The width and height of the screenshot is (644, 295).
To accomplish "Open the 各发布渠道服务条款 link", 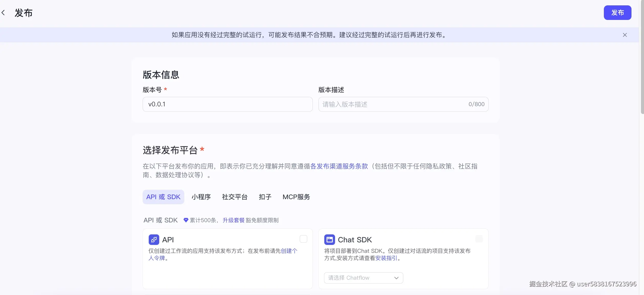I will (x=339, y=166).
